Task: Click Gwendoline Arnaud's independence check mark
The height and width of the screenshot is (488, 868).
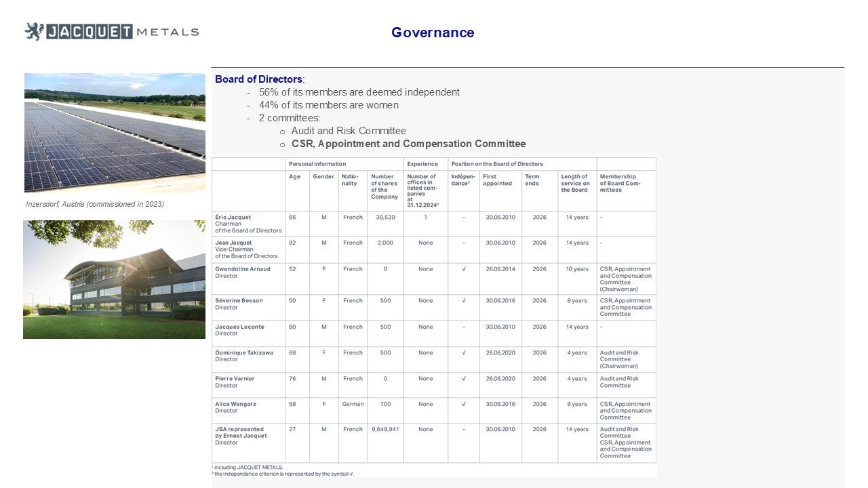Action: coord(463,269)
